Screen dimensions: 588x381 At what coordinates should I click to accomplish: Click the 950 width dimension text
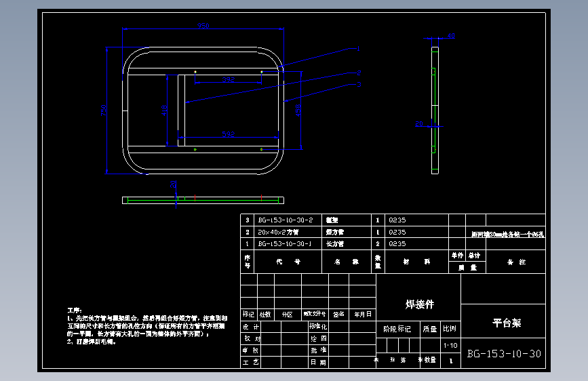click(x=203, y=26)
